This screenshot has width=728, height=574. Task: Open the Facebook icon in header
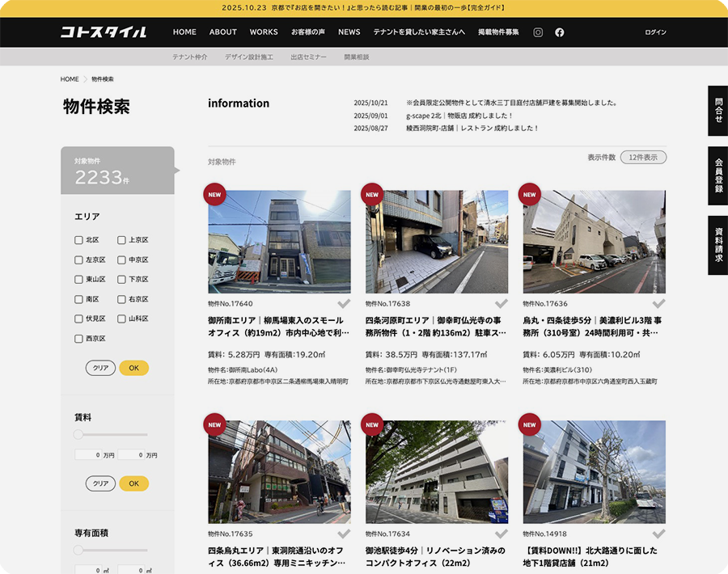pos(559,32)
